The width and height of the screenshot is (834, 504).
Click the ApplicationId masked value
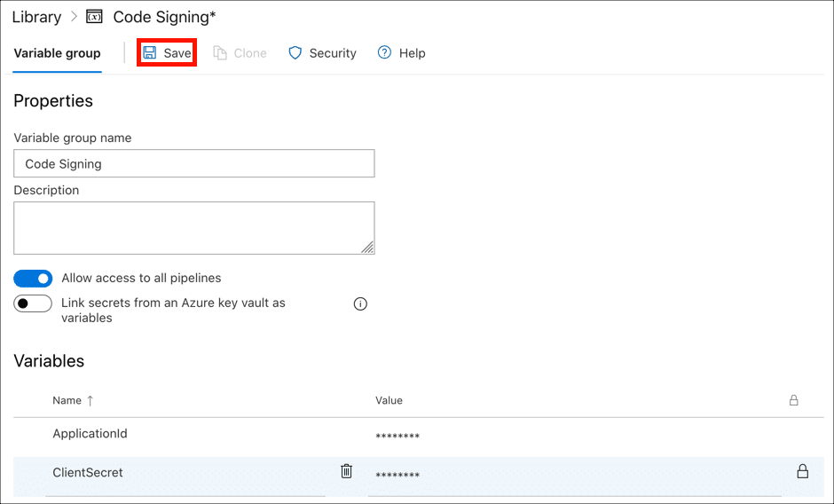click(397, 437)
